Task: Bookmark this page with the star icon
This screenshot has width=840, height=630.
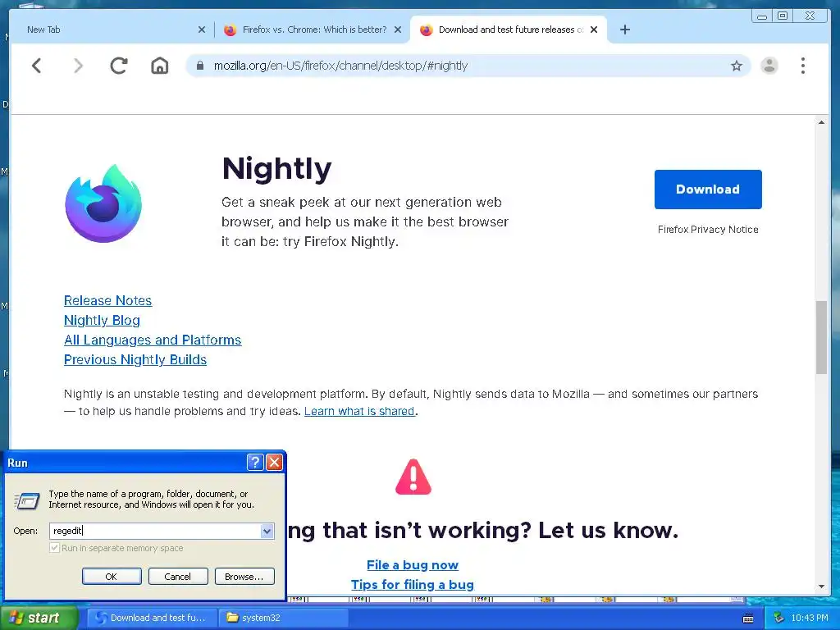Action: pyautogui.click(x=737, y=66)
